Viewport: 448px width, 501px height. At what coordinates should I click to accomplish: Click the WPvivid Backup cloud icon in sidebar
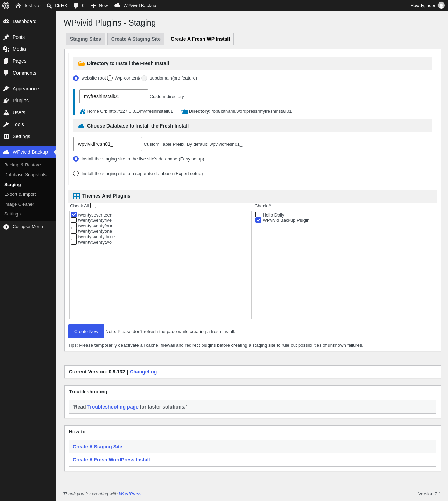click(6, 152)
